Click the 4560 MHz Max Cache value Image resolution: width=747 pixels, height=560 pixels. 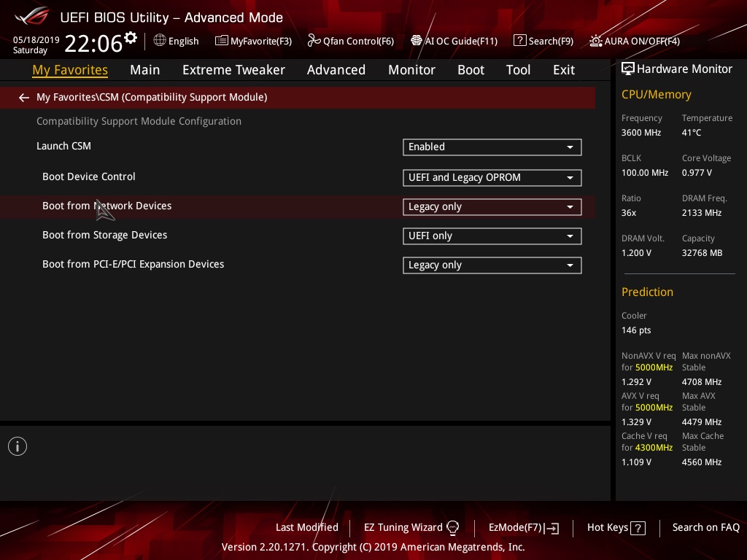[701, 462]
